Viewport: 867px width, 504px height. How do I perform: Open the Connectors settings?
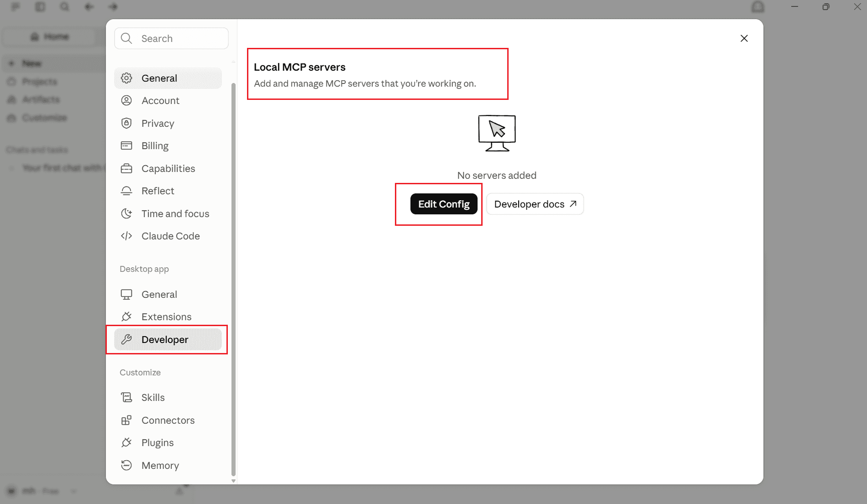tap(168, 420)
